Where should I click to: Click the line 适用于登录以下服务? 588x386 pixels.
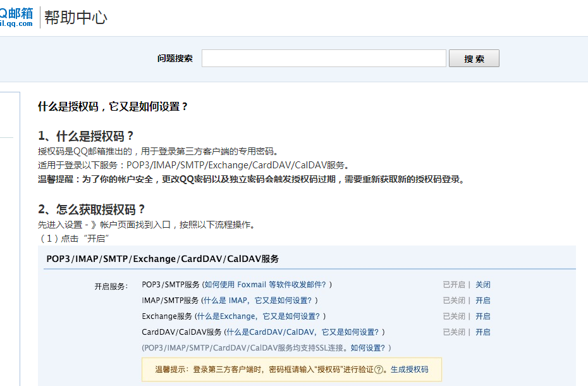coord(194,165)
